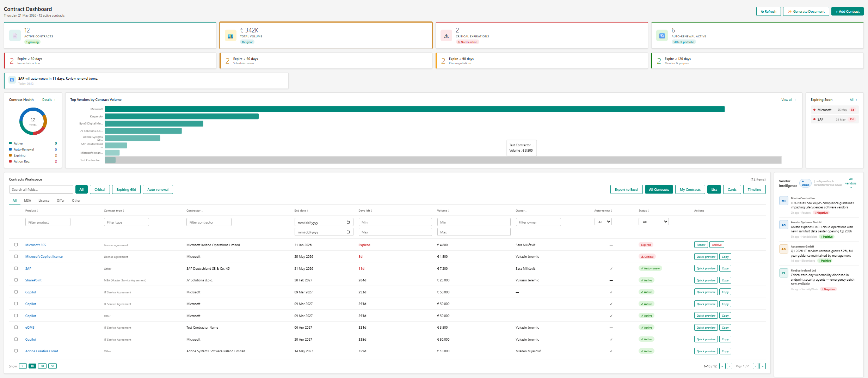
Task: Select the Microsoft Copilot licence row checkbox
Action: 16,256
